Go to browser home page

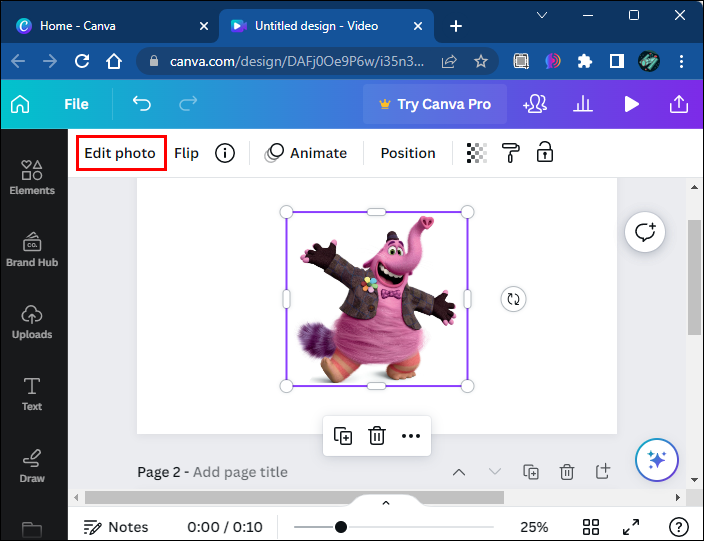point(114,61)
